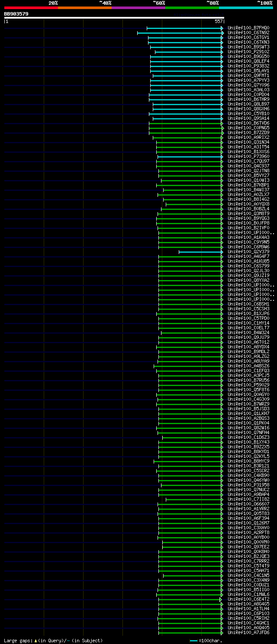Image resolution: width=277 pixels, height=644 pixels.
Task: Click the cyan alignment bar of C6TN92
Action: pos(180,32)
